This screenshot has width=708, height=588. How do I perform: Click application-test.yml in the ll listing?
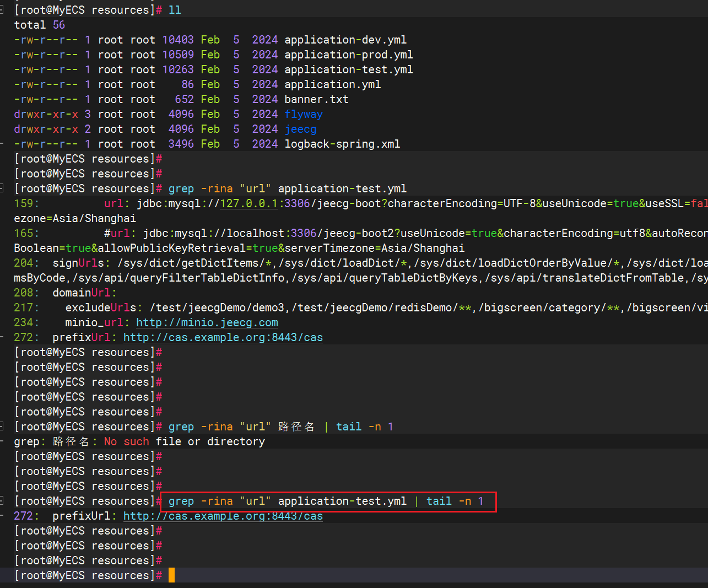(x=349, y=69)
